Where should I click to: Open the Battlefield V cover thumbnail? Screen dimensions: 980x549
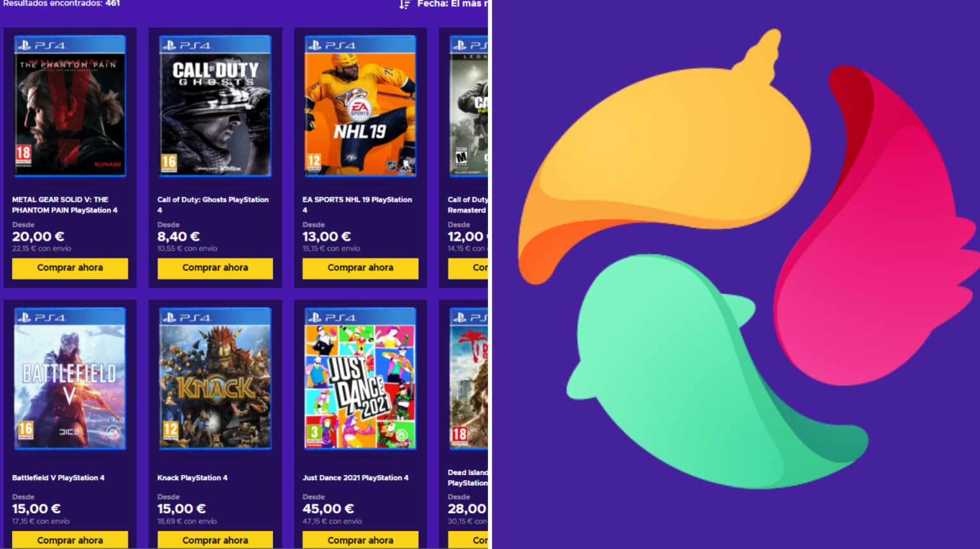tap(70, 379)
